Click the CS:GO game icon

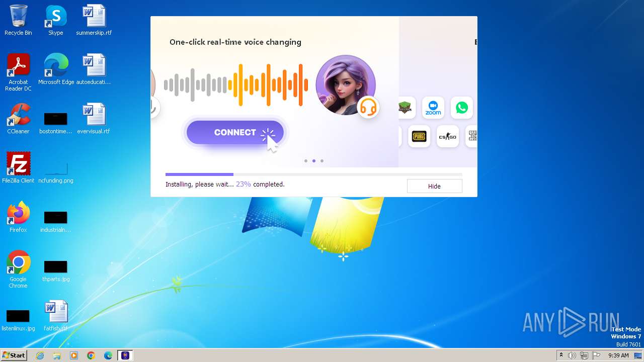tap(447, 136)
